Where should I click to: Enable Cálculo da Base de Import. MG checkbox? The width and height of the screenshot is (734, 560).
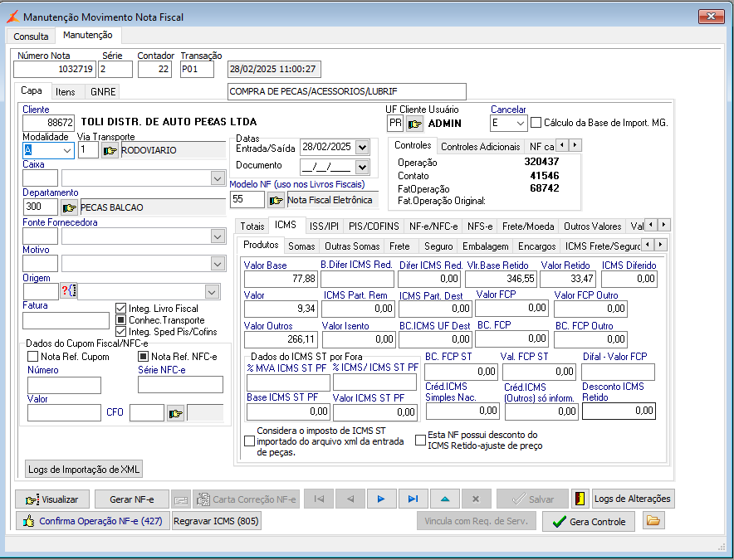click(x=536, y=123)
